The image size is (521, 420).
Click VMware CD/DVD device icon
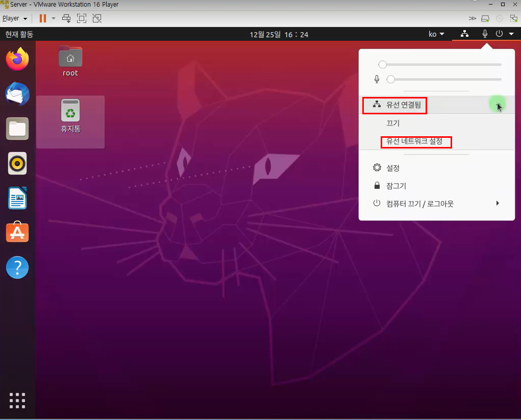tap(500, 18)
